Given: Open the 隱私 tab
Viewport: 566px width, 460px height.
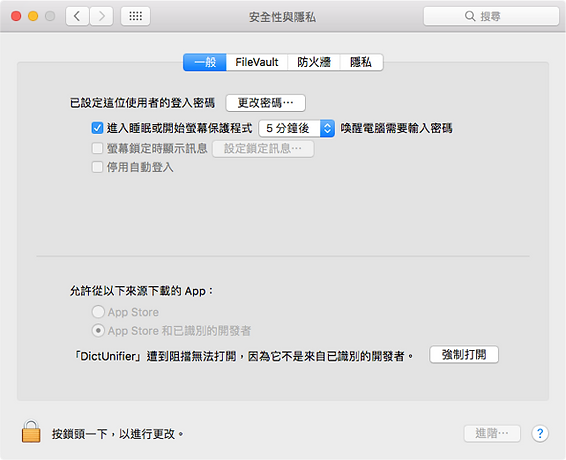Looking at the screenshot, I should (x=361, y=62).
